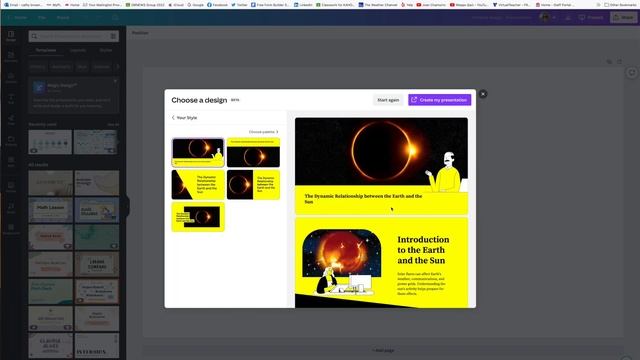Open the insights chart icon
The height and width of the screenshot is (360, 640).
click(568, 18)
